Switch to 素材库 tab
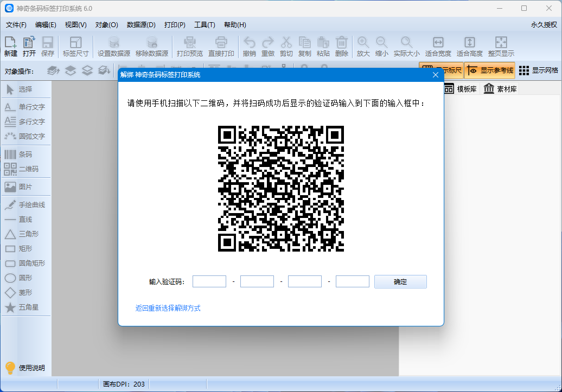 (x=500, y=89)
